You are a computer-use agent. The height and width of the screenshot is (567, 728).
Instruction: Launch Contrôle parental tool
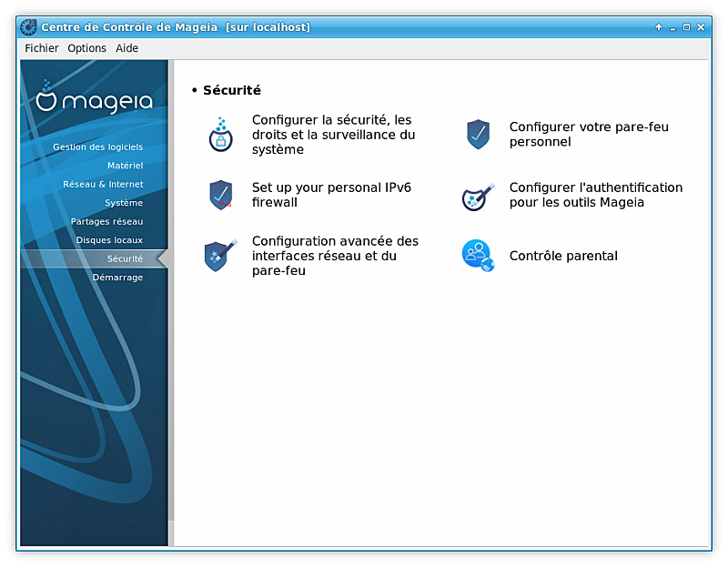[x=563, y=256]
